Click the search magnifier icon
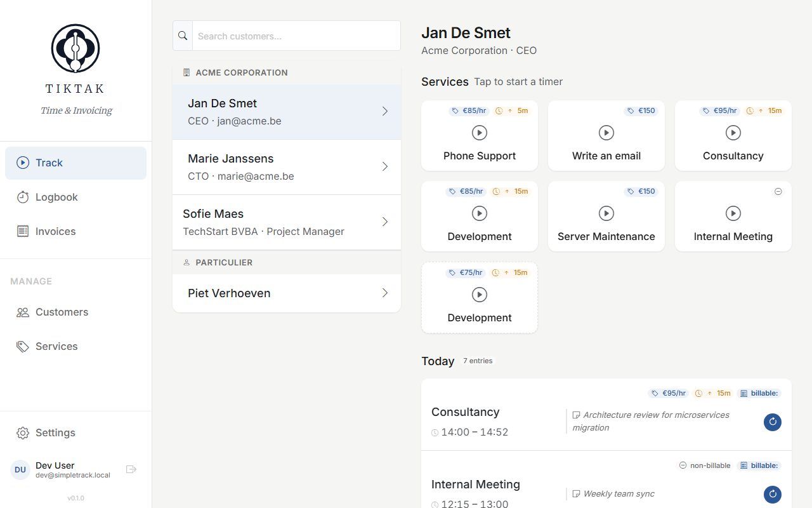The height and width of the screenshot is (508, 812). [x=182, y=36]
